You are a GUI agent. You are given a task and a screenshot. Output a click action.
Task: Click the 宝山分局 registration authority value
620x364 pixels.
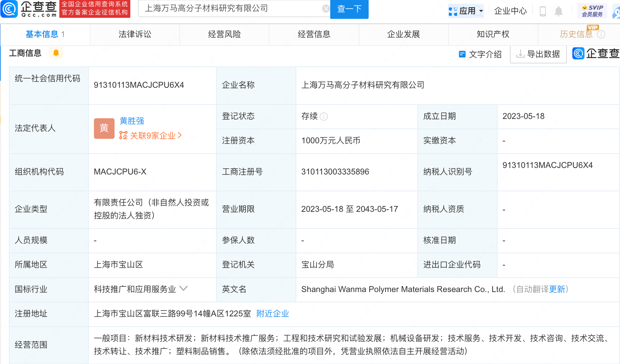318,265
